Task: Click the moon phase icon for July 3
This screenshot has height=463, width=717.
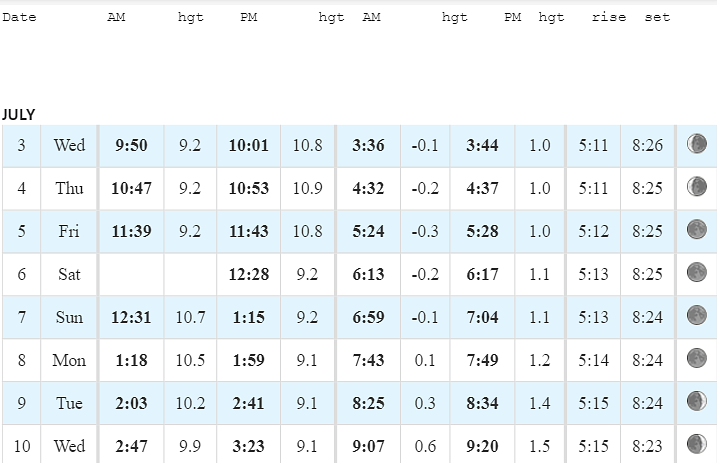Action: coord(696,144)
